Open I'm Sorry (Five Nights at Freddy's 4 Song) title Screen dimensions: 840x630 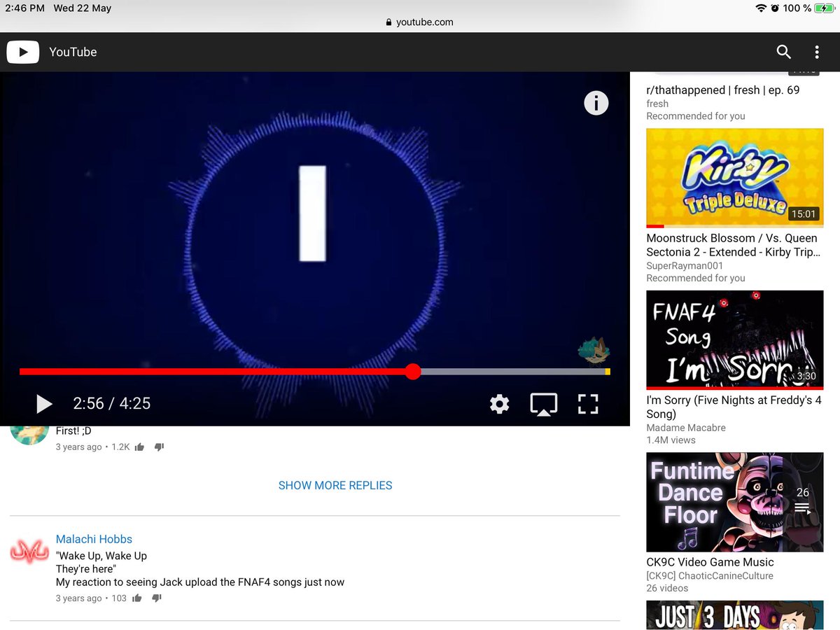[x=733, y=407]
